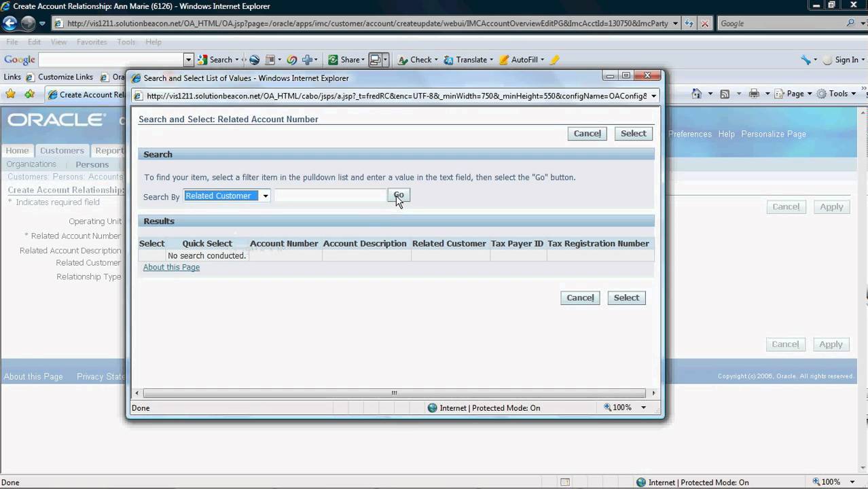The height and width of the screenshot is (489, 868).
Task: Open the File menu
Action: coord(12,42)
